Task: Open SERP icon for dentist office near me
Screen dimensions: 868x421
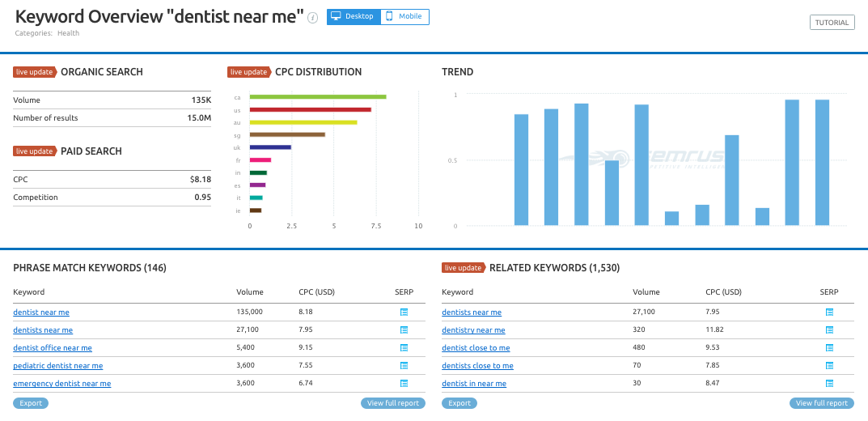Action: click(x=404, y=348)
